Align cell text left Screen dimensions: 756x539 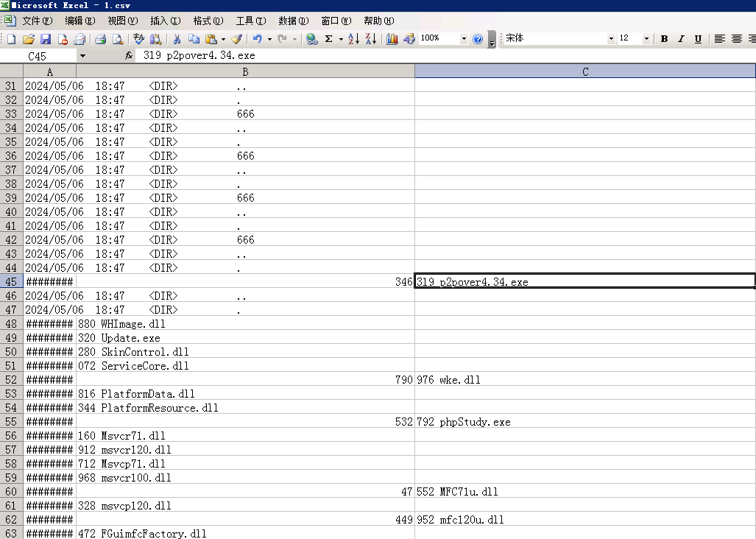click(719, 39)
